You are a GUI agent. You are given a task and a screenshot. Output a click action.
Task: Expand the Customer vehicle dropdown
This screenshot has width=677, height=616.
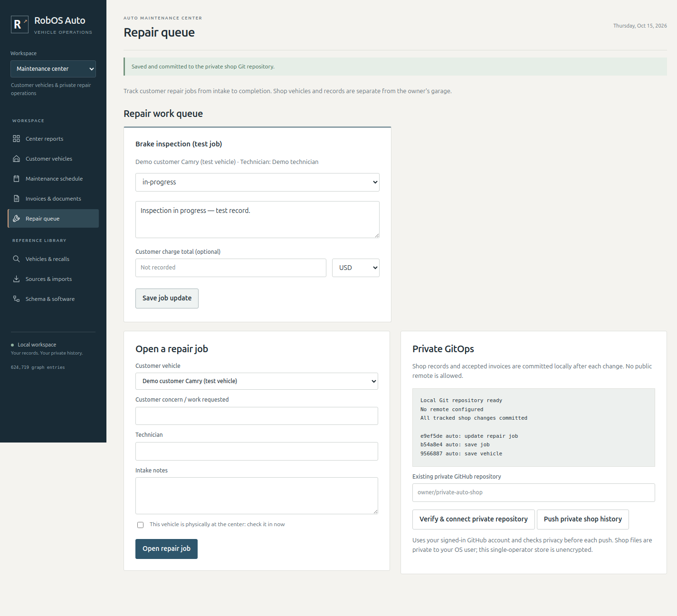(257, 381)
